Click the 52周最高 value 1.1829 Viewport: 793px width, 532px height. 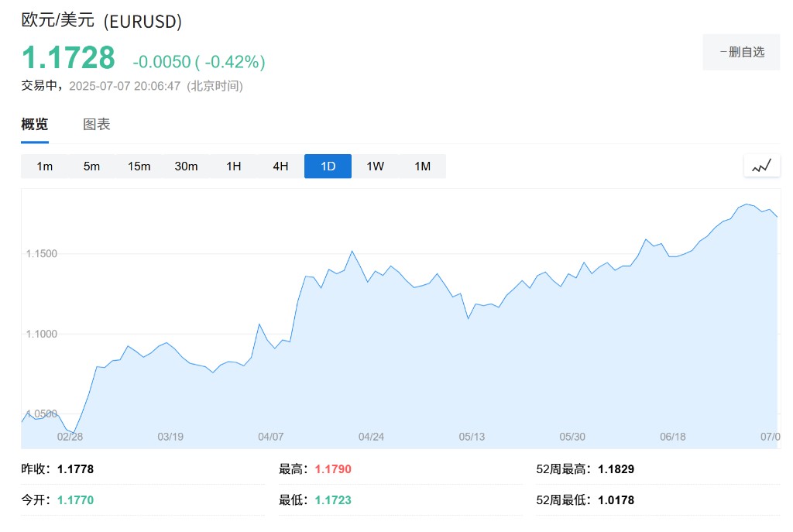click(x=616, y=469)
